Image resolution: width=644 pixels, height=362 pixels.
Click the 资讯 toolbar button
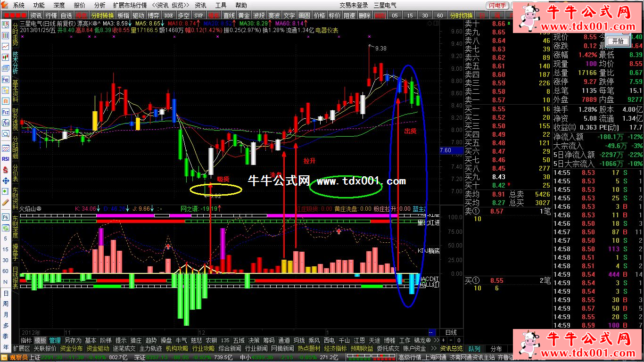[36, 16]
